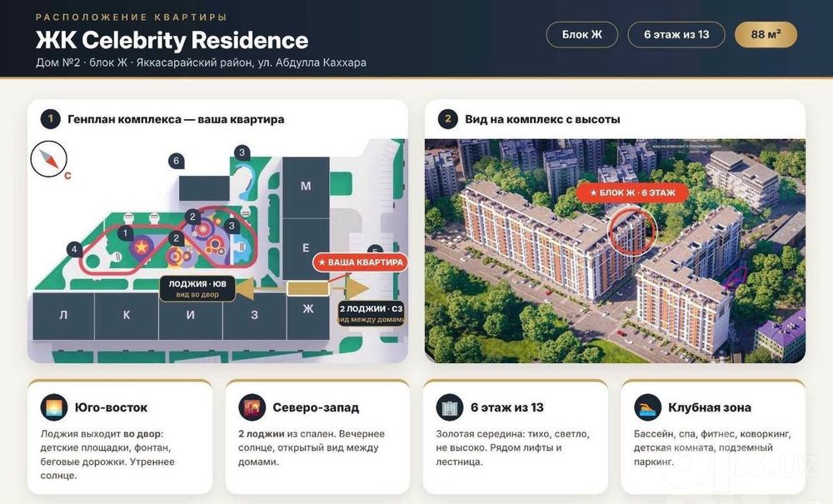Click the swimmer icon beside Клубная зона

tap(647, 407)
